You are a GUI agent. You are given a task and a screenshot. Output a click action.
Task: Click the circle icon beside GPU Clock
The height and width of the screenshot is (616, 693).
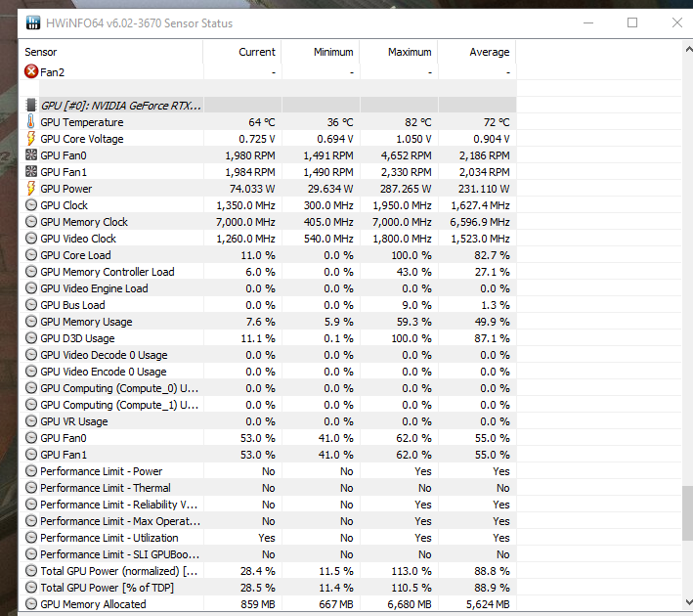(31, 204)
